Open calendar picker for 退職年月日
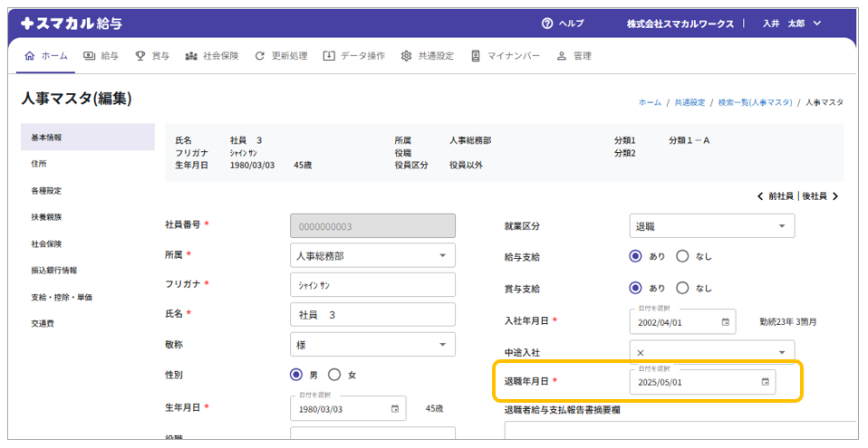 pyautogui.click(x=766, y=383)
